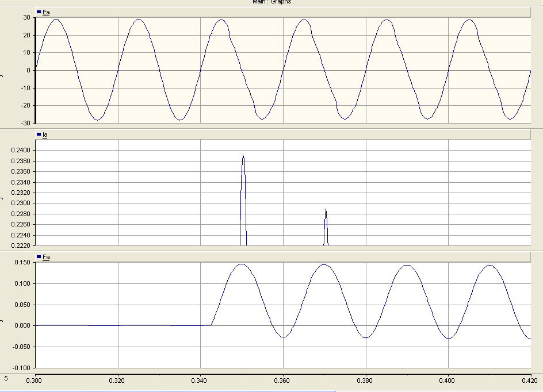
Task: Click the blue Ea curve legend square
Action: click(x=39, y=12)
